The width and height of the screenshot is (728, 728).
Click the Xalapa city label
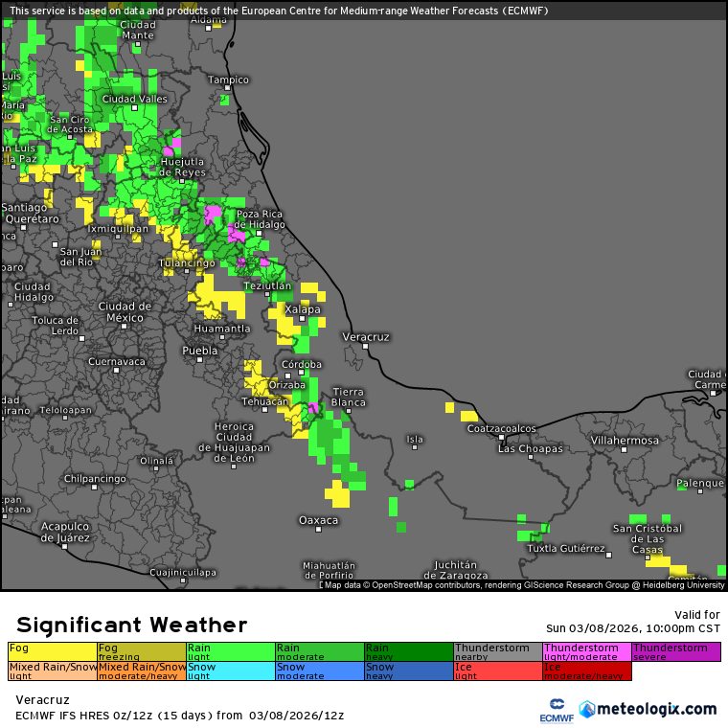coord(303,309)
